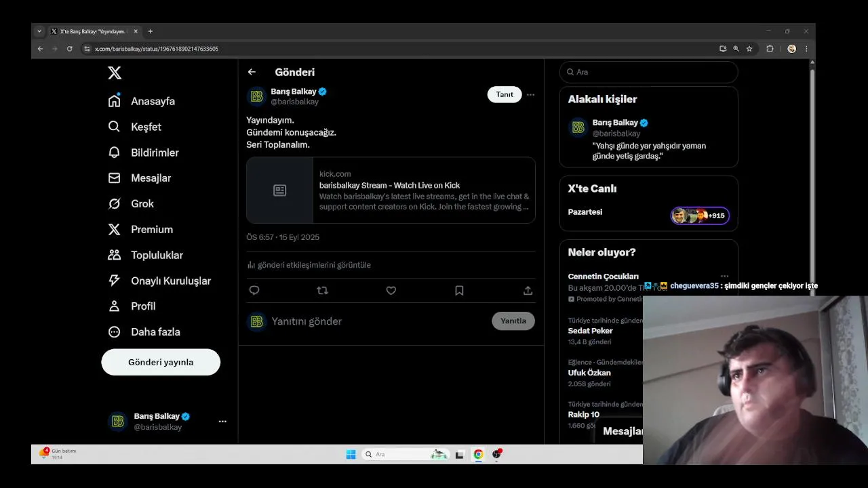
Task: Open Rakip 10 trending topic
Action: (583, 415)
